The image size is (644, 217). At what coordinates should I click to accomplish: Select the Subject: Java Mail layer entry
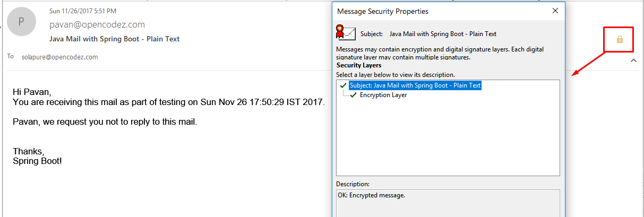pos(415,85)
